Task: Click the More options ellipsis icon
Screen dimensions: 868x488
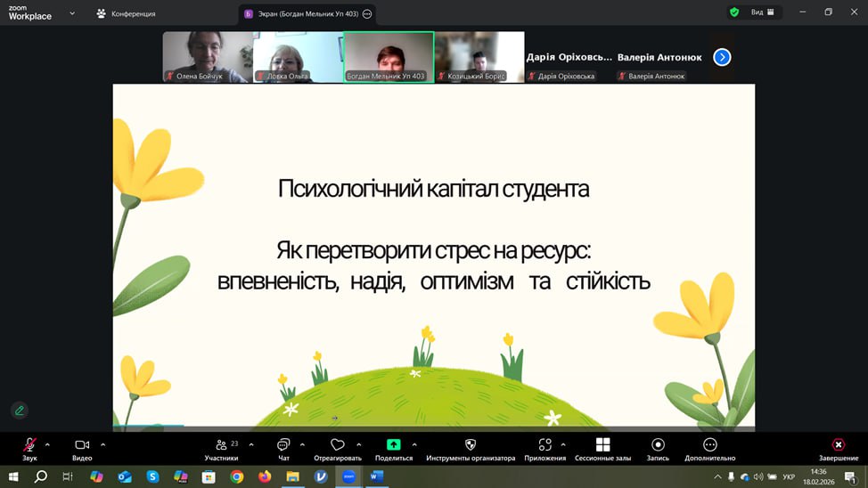Action: (x=709, y=444)
